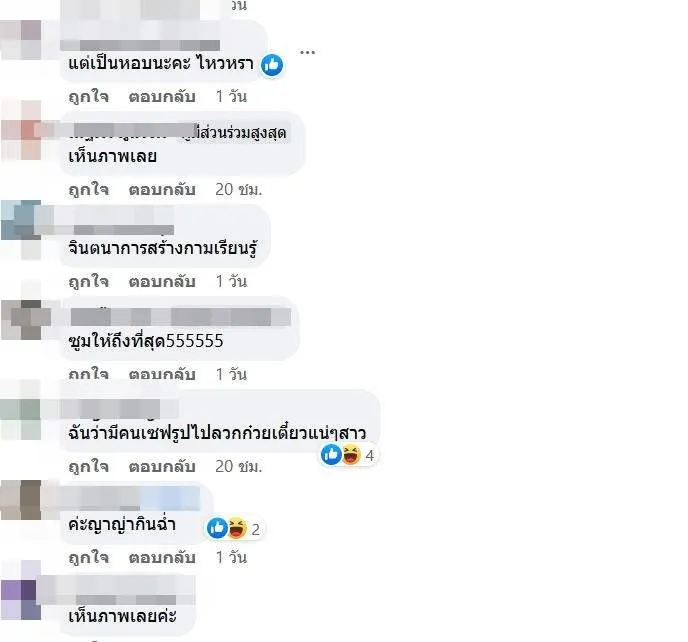This screenshot has height=642, width=688.
Task: Click the 1 วัน timestamp under ค่ะญาญ่ากินฉ่ำ
Action: click(x=231, y=557)
